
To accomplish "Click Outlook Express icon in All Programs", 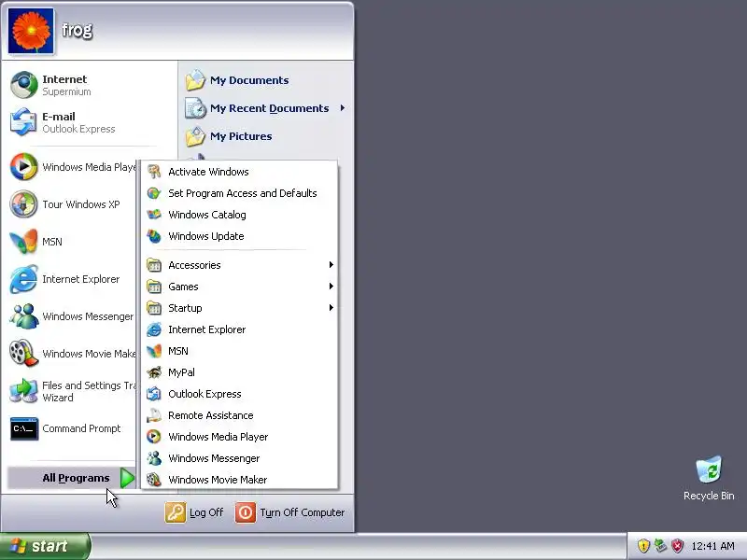I will point(154,394).
